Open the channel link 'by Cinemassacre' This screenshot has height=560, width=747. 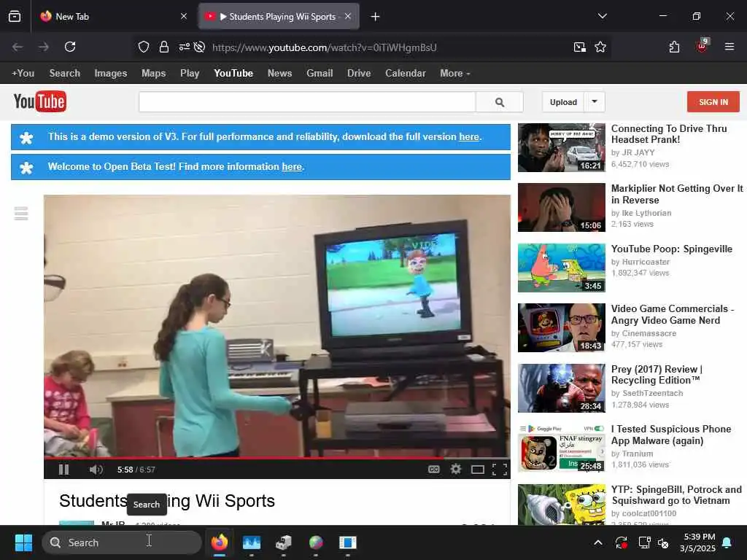[643, 333]
